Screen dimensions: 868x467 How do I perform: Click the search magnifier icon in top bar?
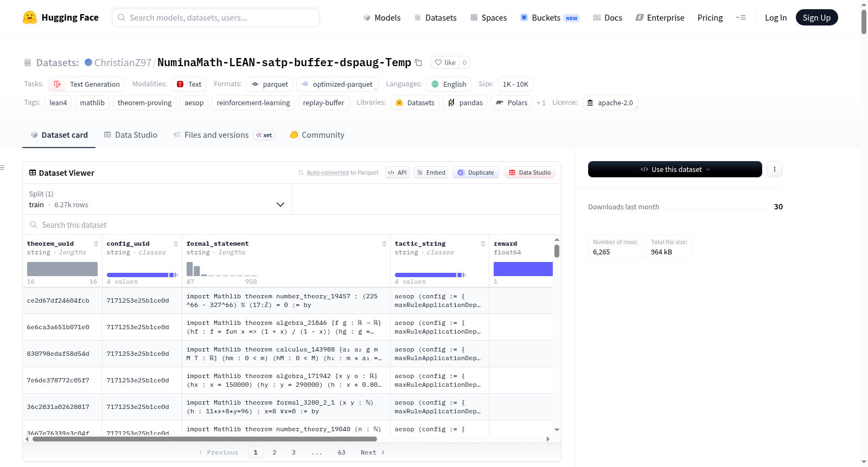pyautogui.click(x=122, y=17)
